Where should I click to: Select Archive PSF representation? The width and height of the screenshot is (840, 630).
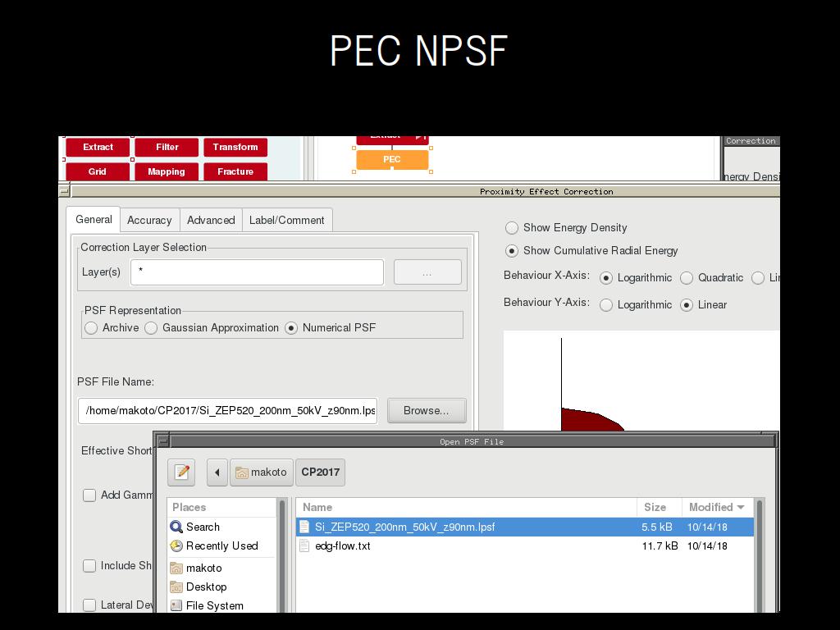91,328
